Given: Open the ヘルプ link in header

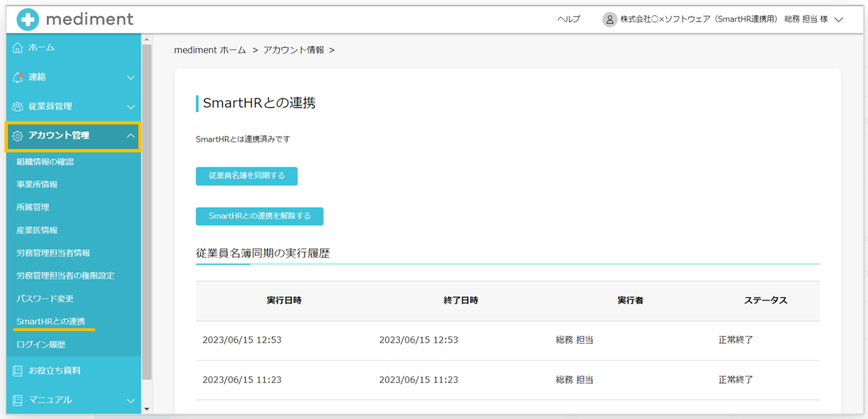Looking at the screenshot, I should click(568, 19).
